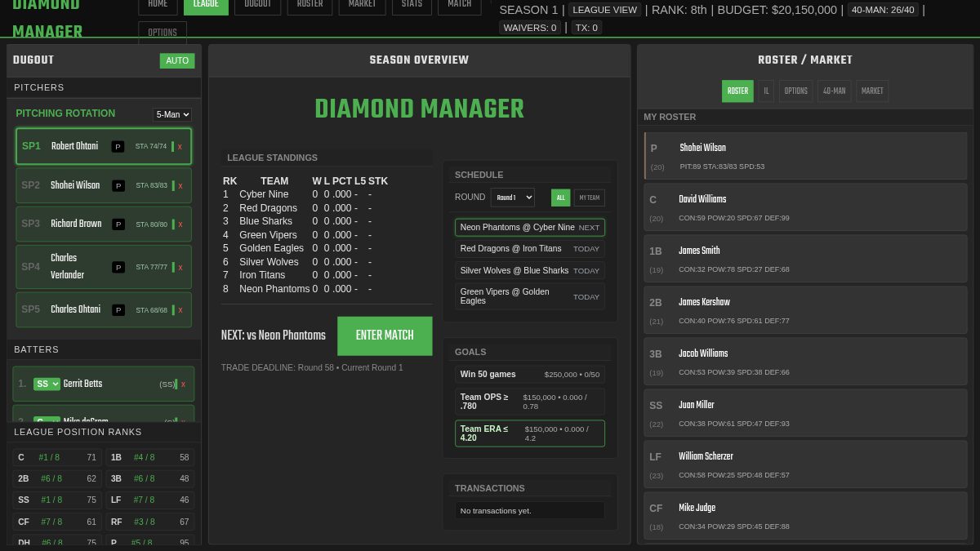
Task: Click Cyber Nine in league standings
Action: [x=264, y=195]
